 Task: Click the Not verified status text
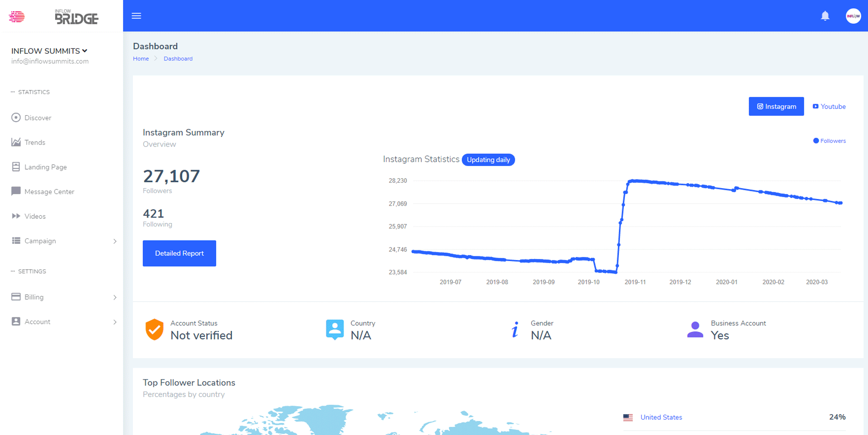tap(201, 336)
